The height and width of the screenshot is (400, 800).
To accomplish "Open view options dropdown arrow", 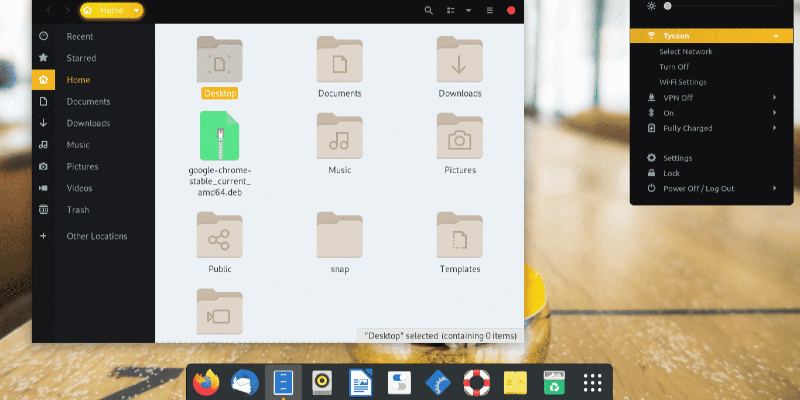I will coord(468,10).
